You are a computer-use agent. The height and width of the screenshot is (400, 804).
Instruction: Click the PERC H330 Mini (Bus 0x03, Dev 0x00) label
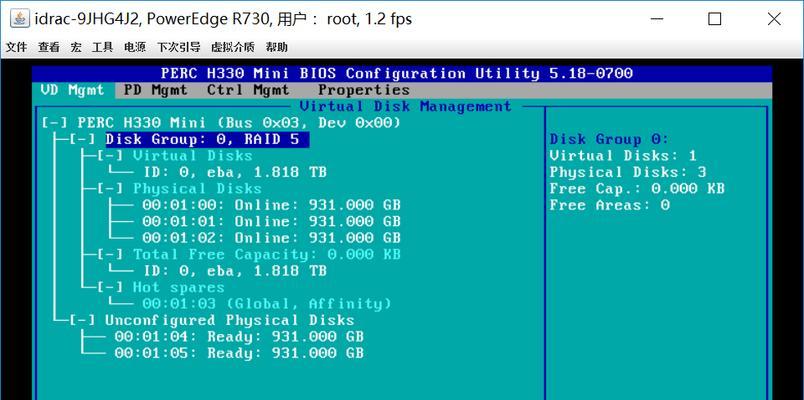(239, 123)
